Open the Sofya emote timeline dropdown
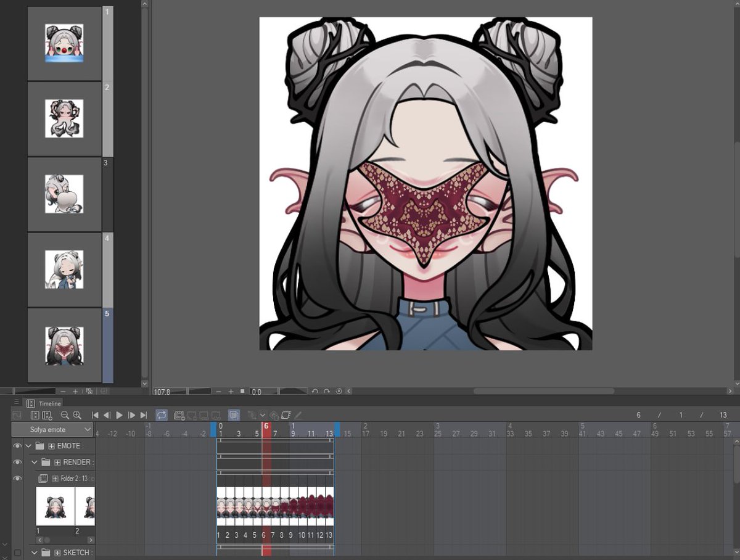 [x=52, y=430]
